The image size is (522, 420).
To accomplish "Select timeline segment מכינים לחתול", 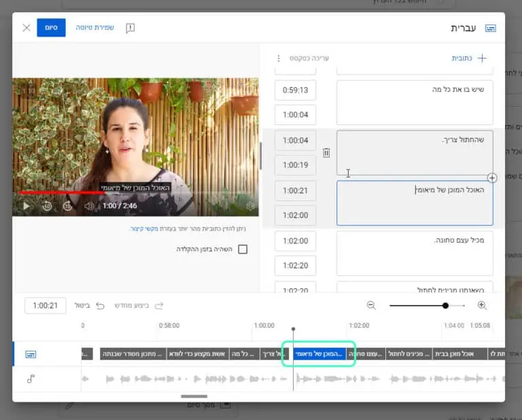I will coord(408,354).
